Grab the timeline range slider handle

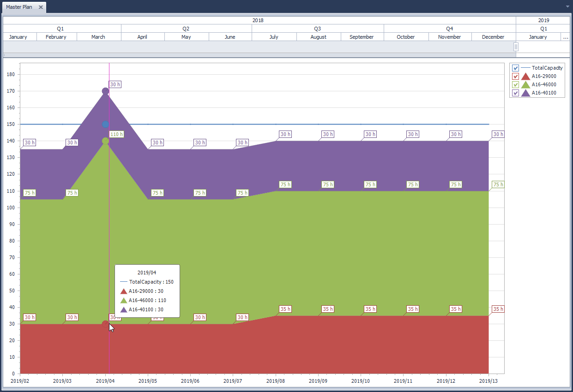(516, 47)
